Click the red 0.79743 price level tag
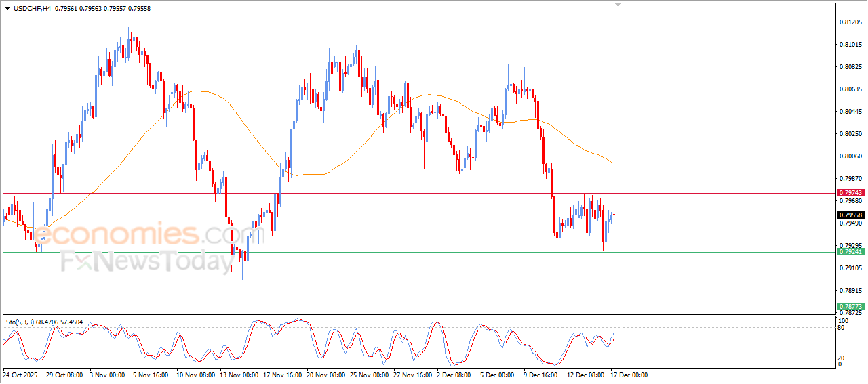Screen dimensions: 868x384 [851, 193]
